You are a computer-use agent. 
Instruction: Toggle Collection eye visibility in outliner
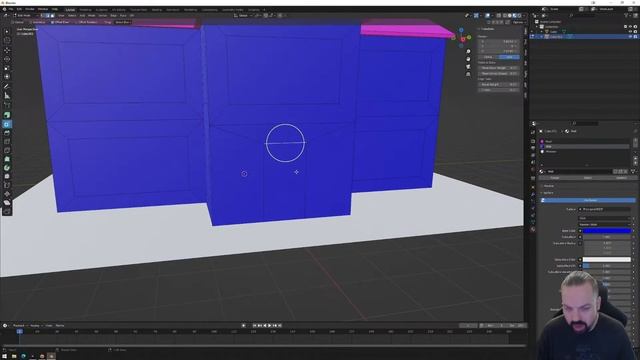click(631, 27)
